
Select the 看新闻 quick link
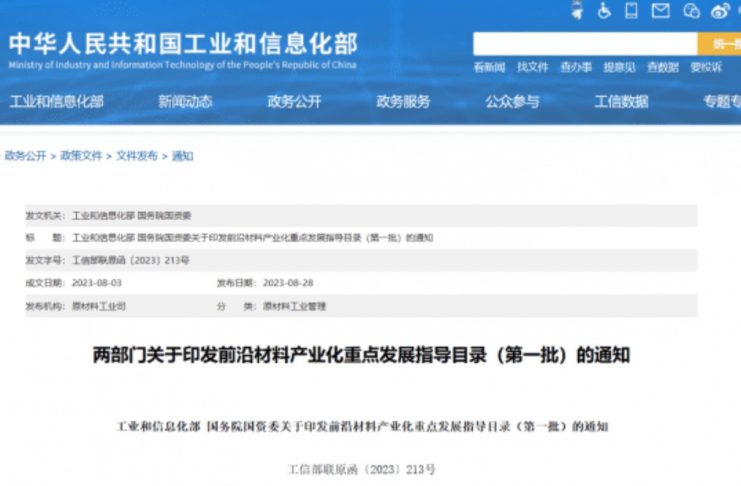click(489, 67)
